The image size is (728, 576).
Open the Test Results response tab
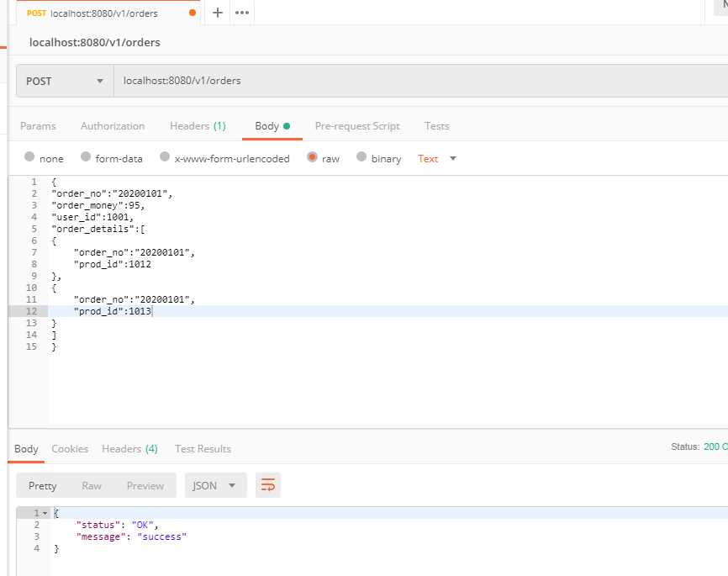coord(203,449)
